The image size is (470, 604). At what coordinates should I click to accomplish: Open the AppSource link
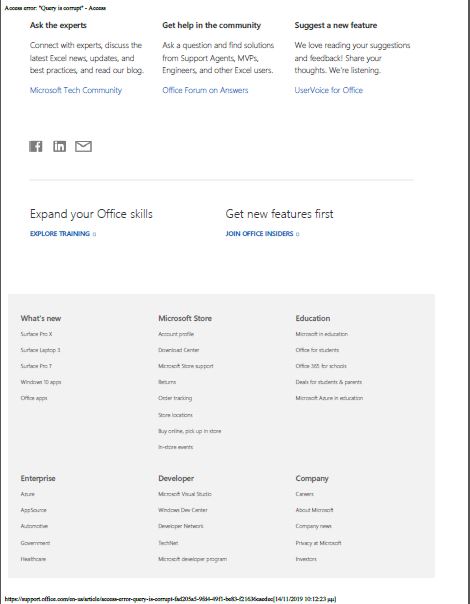(x=34, y=510)
